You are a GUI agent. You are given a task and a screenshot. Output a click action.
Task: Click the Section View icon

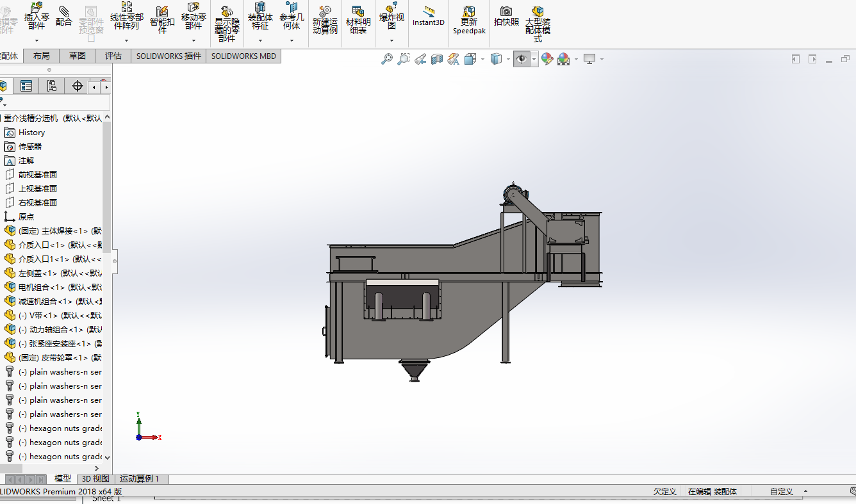pos(437,59)
